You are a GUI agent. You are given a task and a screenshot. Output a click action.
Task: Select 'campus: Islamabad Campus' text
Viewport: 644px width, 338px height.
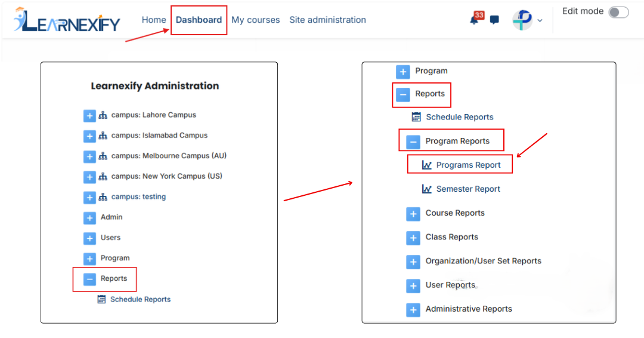click(159, 136)
